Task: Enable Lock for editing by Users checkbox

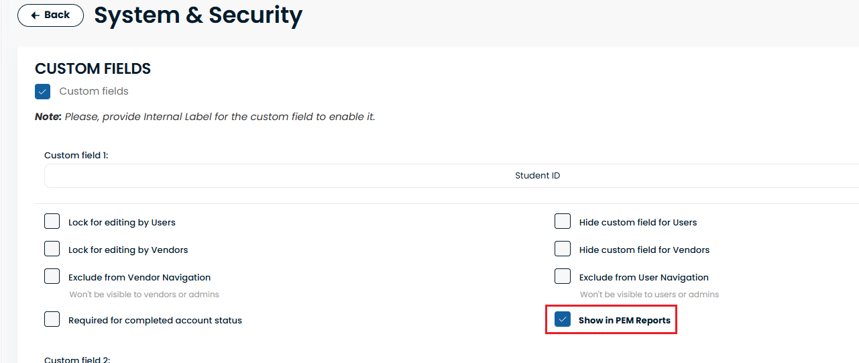Action: [x=52, y=222]
